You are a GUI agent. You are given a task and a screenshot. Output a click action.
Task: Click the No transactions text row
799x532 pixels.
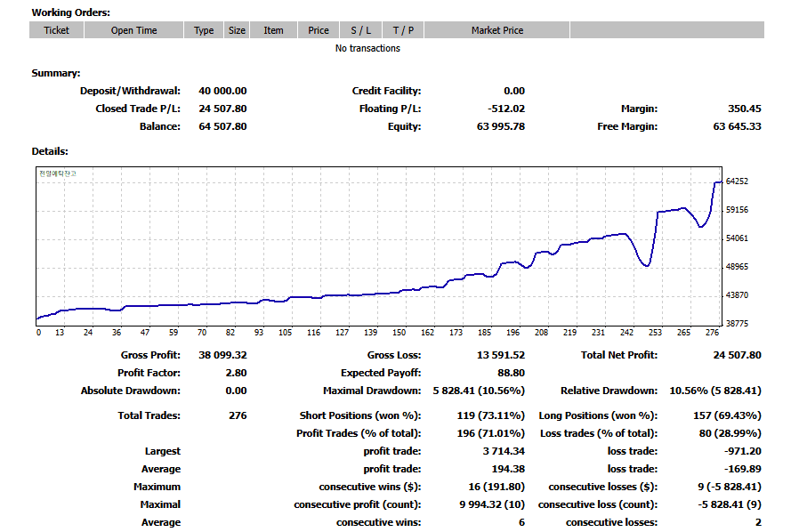pyautogui.click(x=367, y=48)
